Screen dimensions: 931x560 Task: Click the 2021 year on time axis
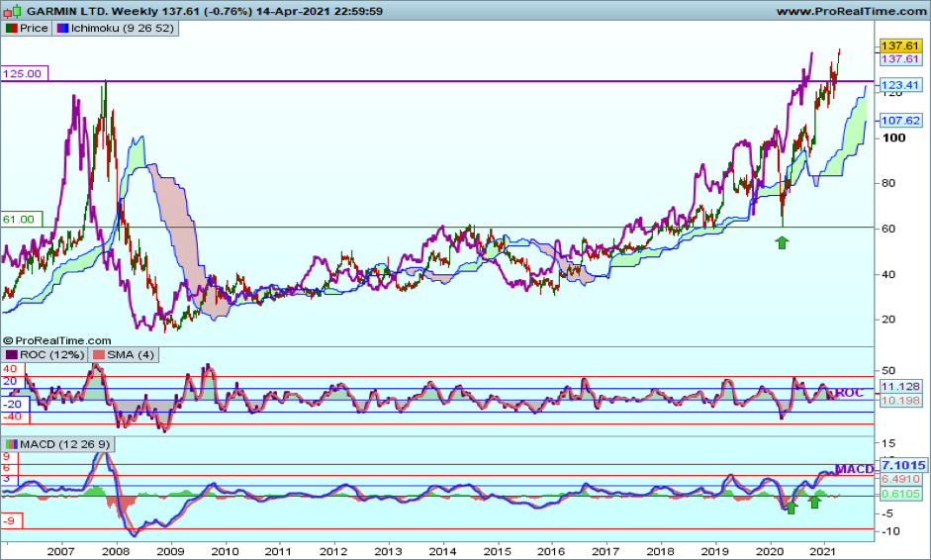click(x=824, y=552)
